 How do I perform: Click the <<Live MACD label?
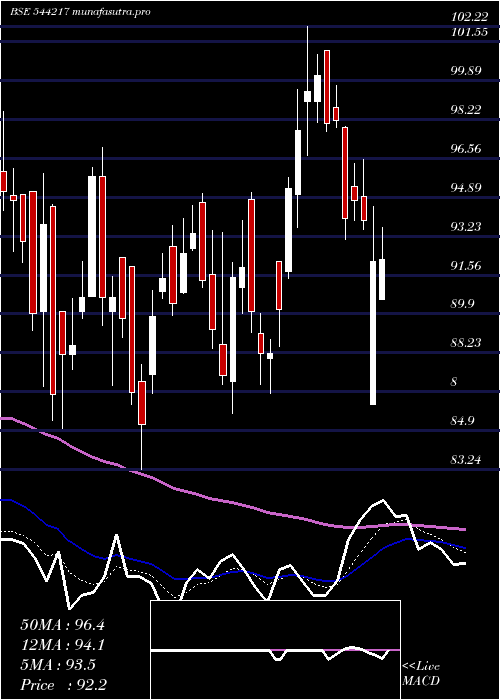(x=421, y=674)
